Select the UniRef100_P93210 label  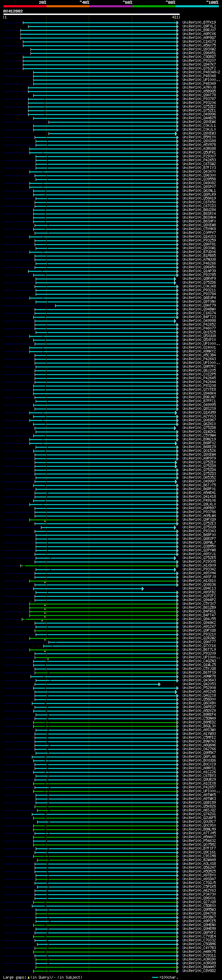[x=199, y=634]
